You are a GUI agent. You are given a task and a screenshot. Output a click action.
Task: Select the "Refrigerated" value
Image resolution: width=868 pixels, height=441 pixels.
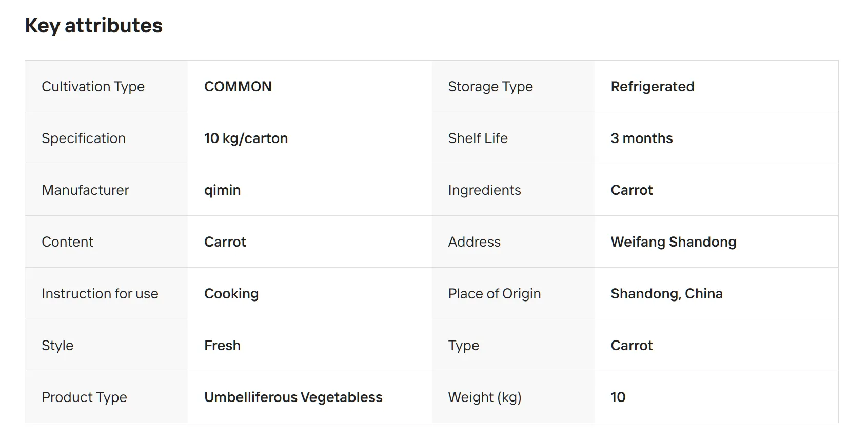tap(652, 87)
